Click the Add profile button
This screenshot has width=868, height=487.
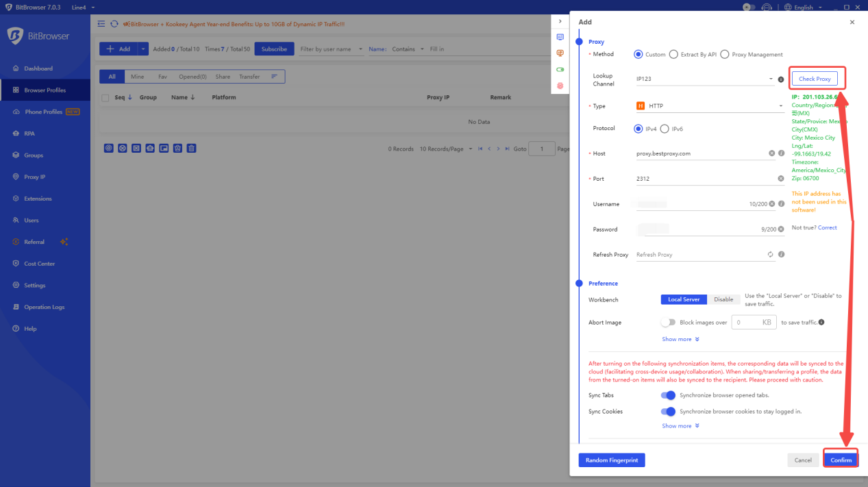[118, 49]
